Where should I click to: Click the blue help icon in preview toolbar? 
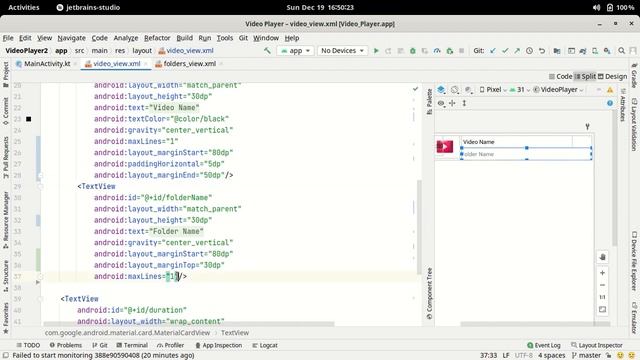click(x=610, y=103)
